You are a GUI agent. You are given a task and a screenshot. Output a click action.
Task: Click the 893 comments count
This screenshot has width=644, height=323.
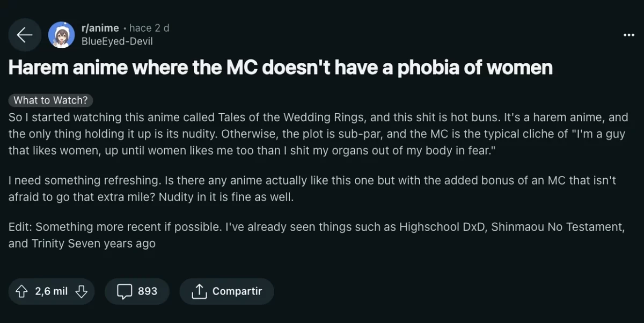(x=148, y=291)
